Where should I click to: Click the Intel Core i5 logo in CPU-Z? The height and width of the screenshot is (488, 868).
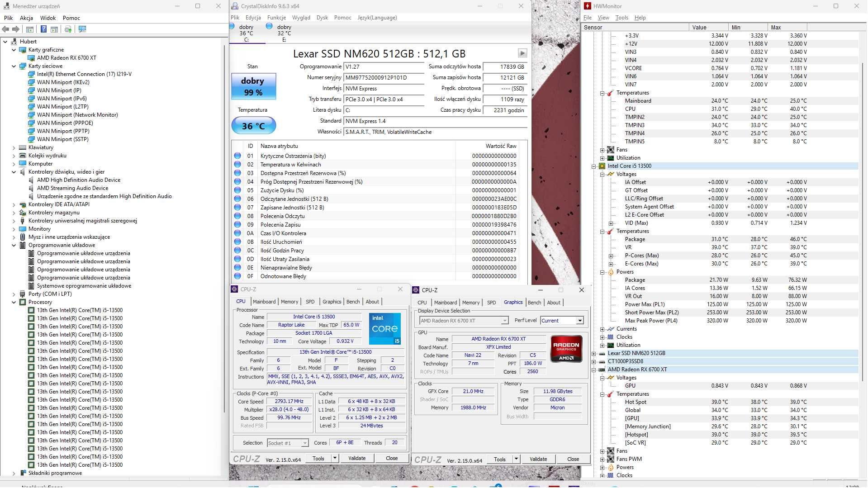point(385,329)
